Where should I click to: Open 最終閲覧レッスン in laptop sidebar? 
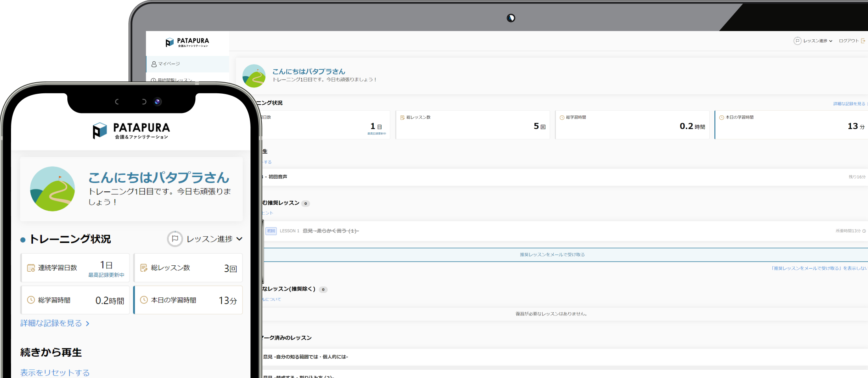(x=172, y=80)
